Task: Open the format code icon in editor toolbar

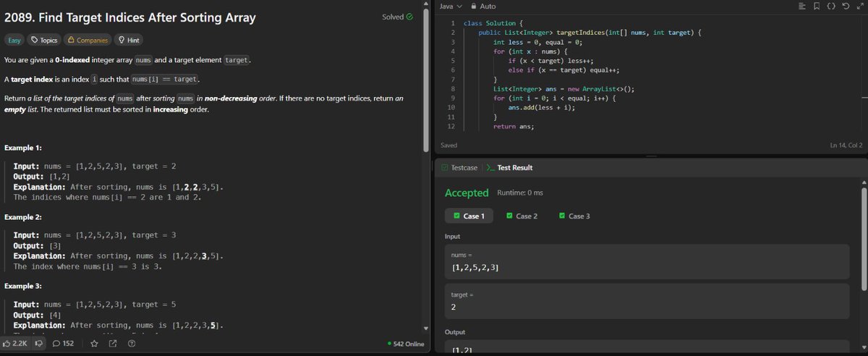Action: click(x=801, y=6)
